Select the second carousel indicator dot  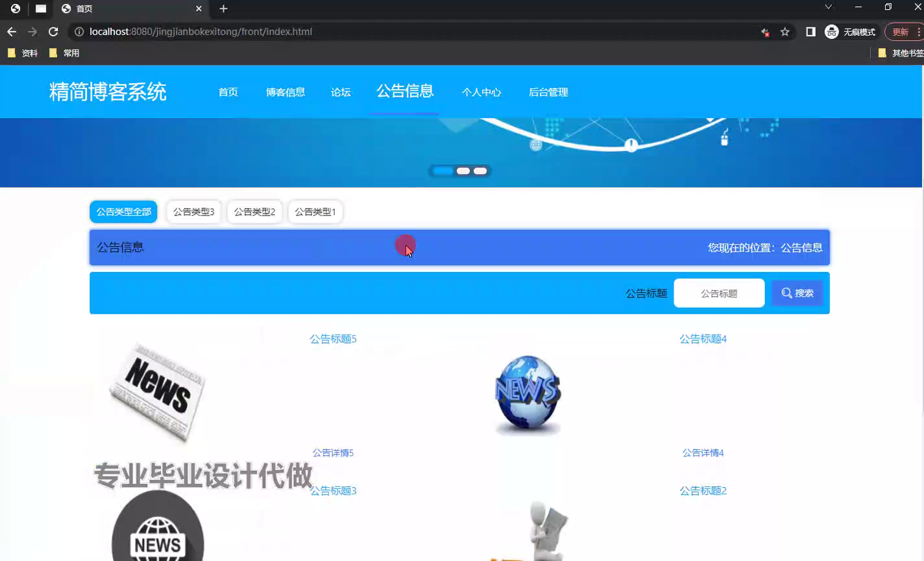pyautogui.click(x=463, y=171)
